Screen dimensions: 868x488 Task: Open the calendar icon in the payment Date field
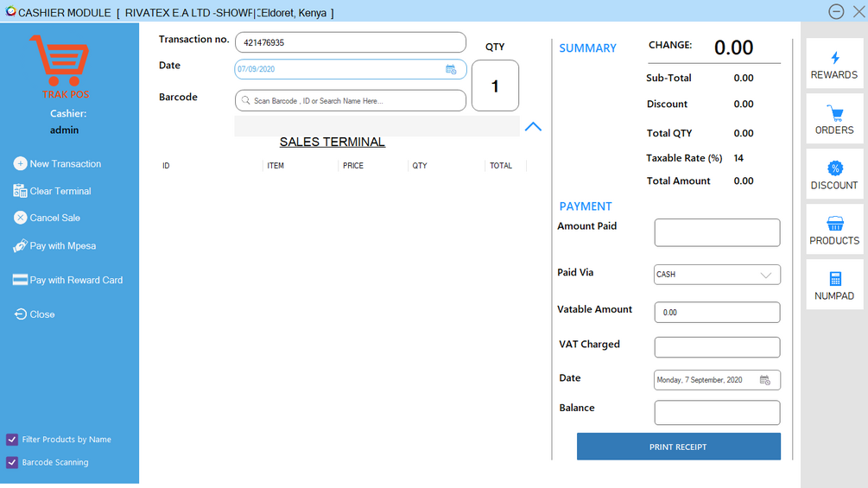click(x=765, y=380)
